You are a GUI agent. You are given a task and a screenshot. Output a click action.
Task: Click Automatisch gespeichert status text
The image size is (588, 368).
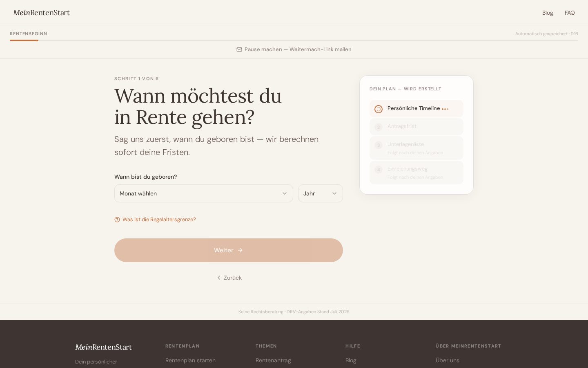click(x=547, y=34)
